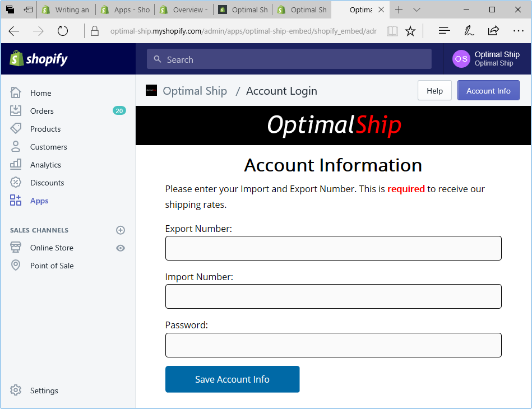Click the browser share icon

click(493, 31)
